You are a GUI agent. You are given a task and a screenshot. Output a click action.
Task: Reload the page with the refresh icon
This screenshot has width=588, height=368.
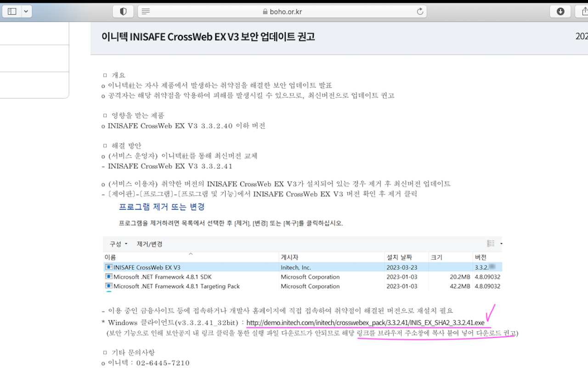coord(420,11)
